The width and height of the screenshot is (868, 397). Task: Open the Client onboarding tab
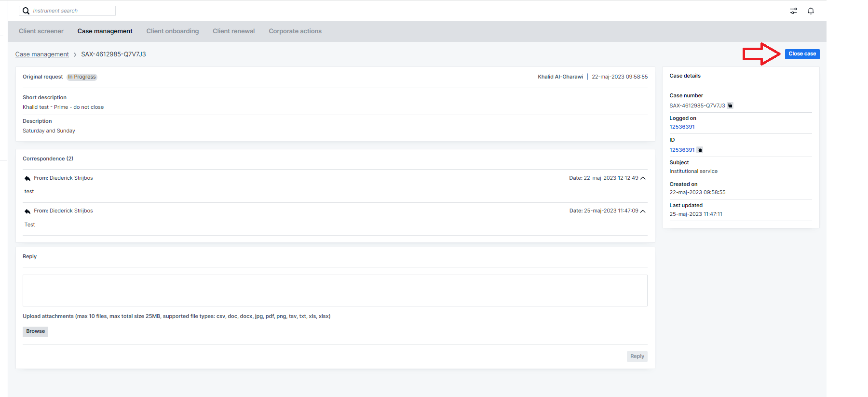(x=173, y=31)
